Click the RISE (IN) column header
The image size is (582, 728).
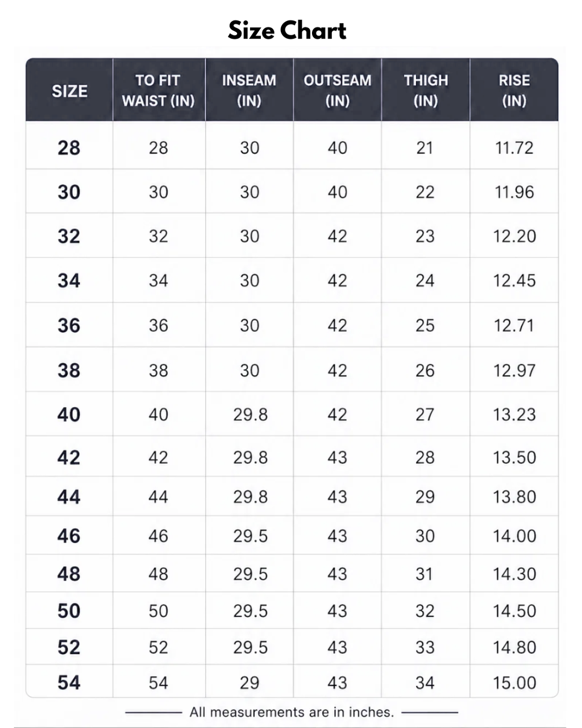514,90
